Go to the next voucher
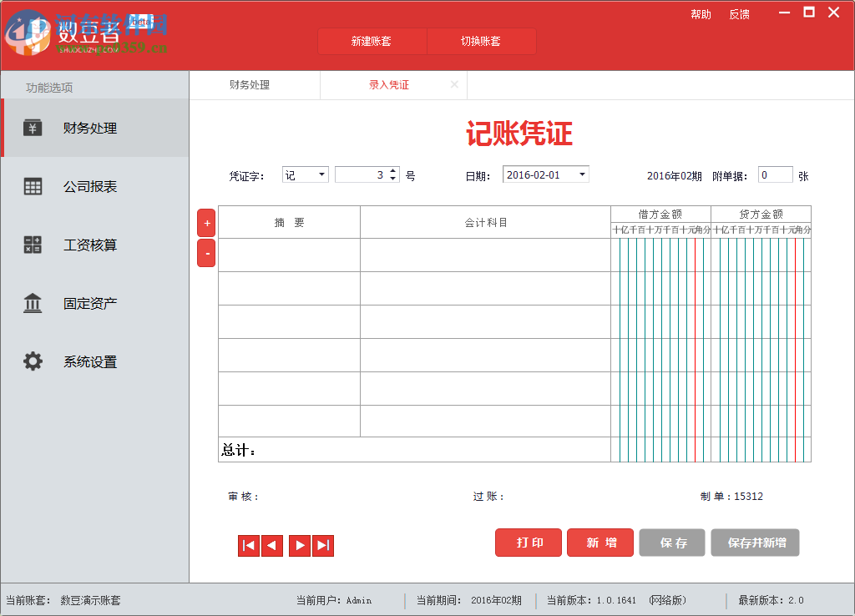 (x=300, y=545)
